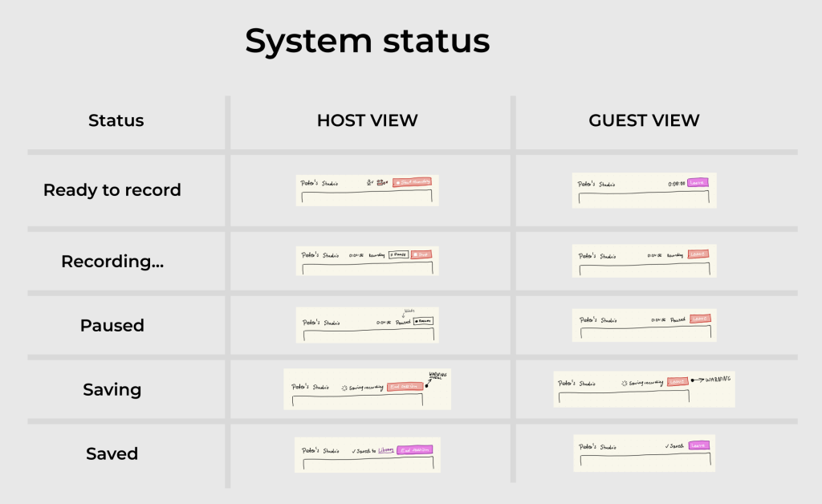Click Leave in the Recording guest view
The width and height of the screenshot is (822, 504).
pos(698,254)
